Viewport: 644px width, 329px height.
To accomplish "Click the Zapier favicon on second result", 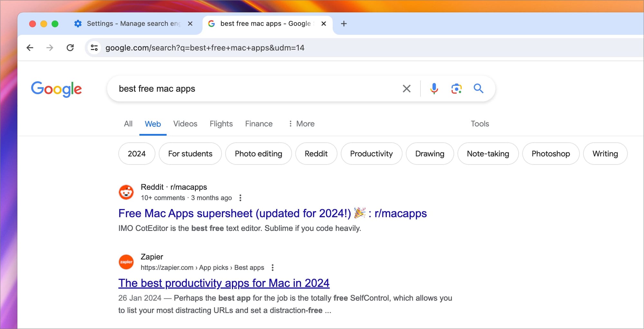I will coord(126,262).
